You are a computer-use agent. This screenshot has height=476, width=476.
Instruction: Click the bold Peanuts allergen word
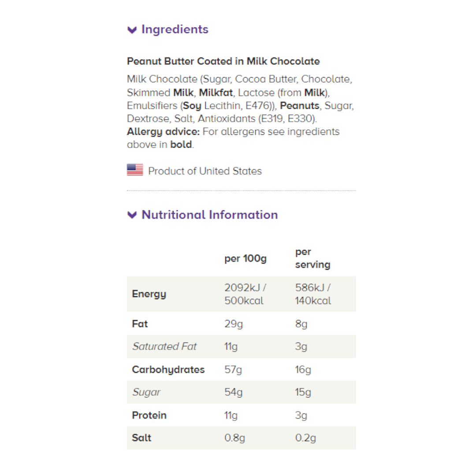pos(300,106)
